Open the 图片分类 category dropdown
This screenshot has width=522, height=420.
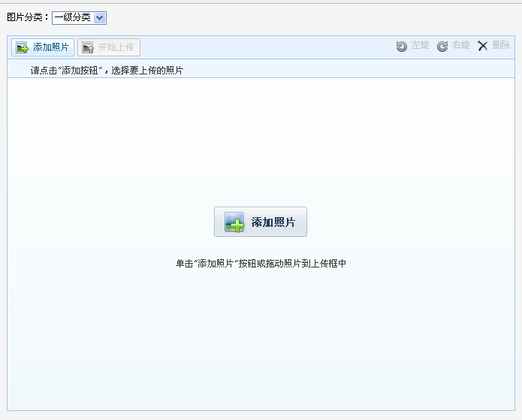79,17
